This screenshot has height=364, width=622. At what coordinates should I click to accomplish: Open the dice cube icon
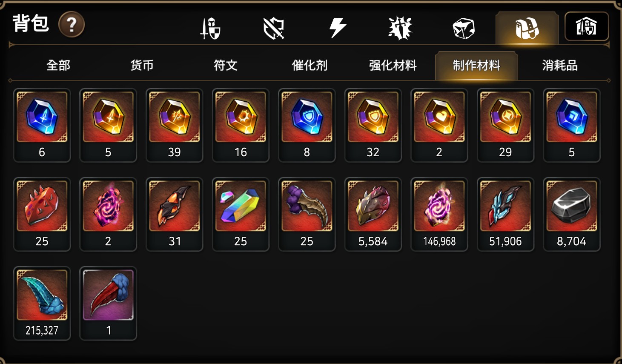click(x=464, y=29)
